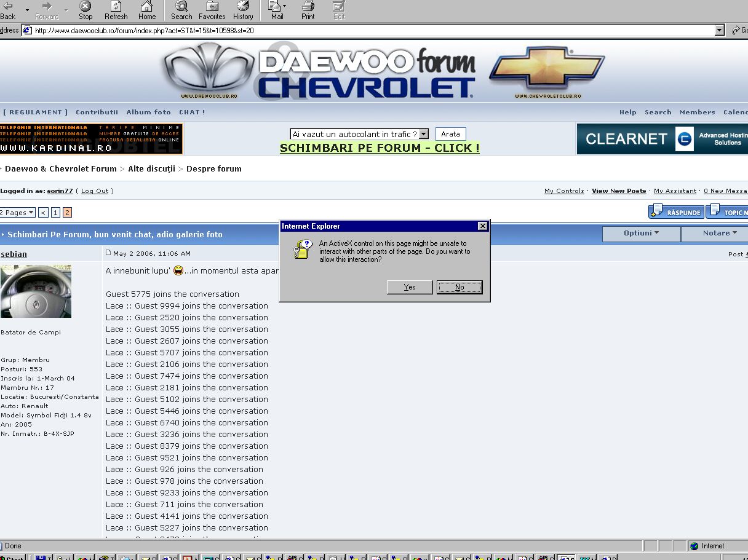Go to Alte discuții breadcrumb link
The height and width of the screenshot is (560, 748).
coord(151,168)
